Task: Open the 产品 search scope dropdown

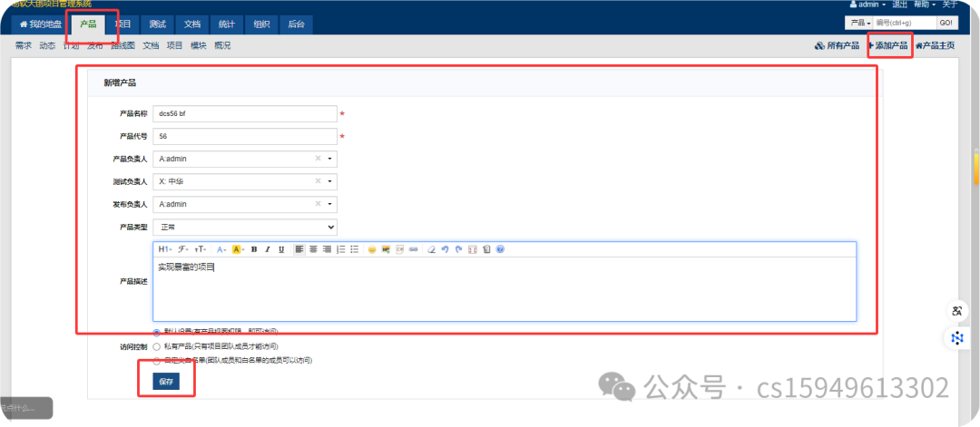Action: click(x=858, y=23)
